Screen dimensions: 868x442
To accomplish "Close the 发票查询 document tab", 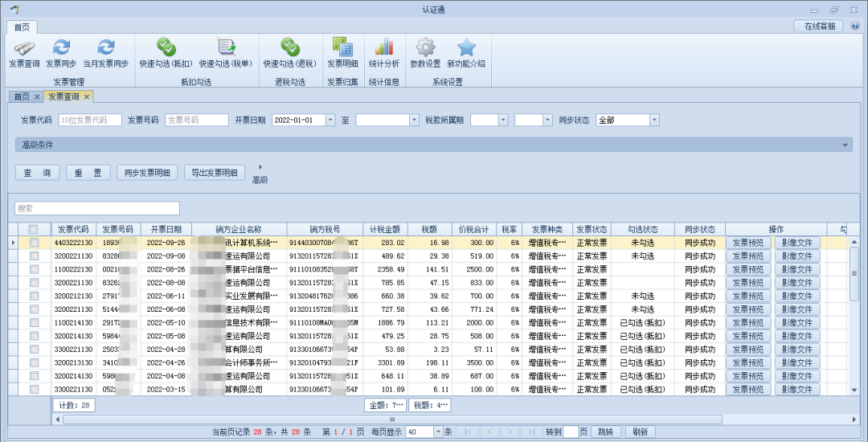I will 87,96.
